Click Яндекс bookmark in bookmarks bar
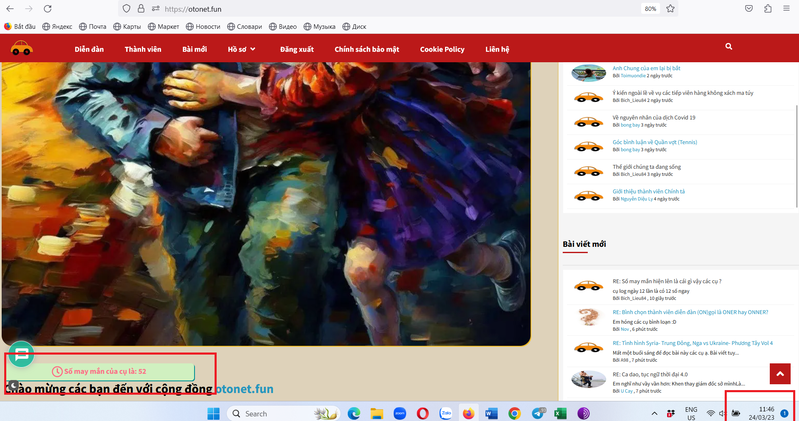This screenshot has width=799, height=421. coord(57,27)
